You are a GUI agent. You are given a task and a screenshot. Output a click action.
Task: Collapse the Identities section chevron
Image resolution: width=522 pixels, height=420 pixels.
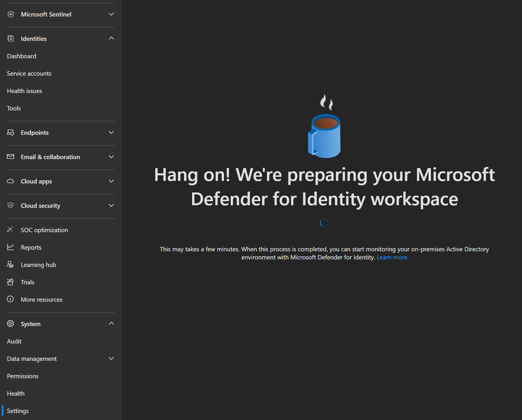(111, 38)
